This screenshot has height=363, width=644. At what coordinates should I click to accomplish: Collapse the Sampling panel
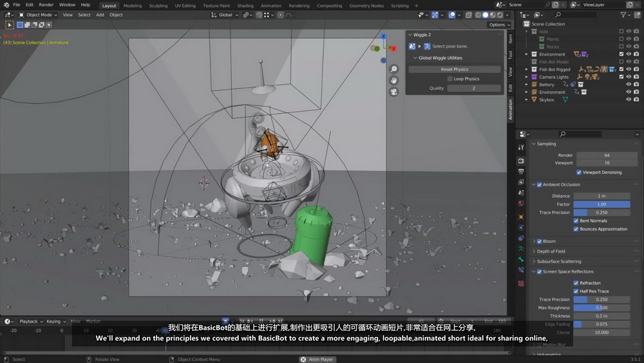point(534,144)
